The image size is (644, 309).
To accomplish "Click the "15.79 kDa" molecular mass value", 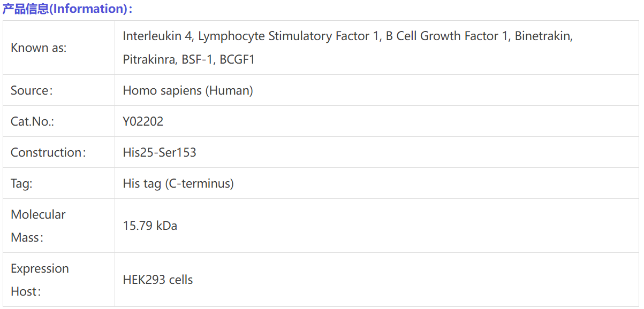I will pyautogui.click(x=150, y=226).
